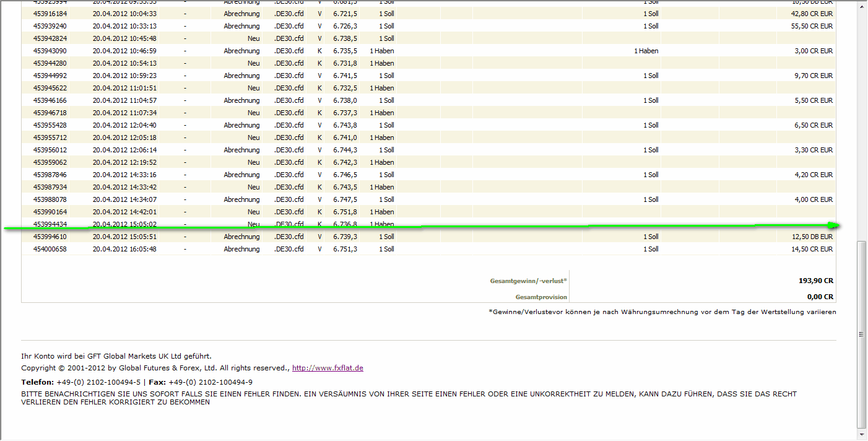Click timestamp 20.04.2012 10:33:13

click(x=124, y=26)
